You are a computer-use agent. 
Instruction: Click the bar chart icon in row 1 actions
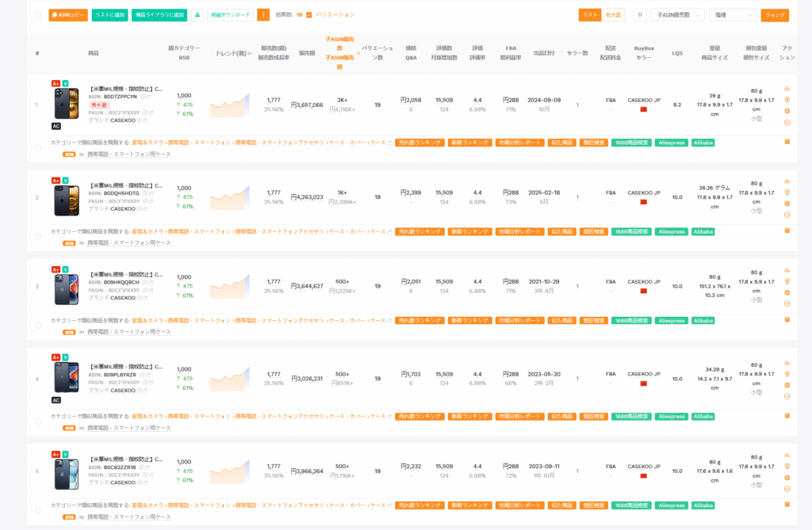click(x=787, y=90)
